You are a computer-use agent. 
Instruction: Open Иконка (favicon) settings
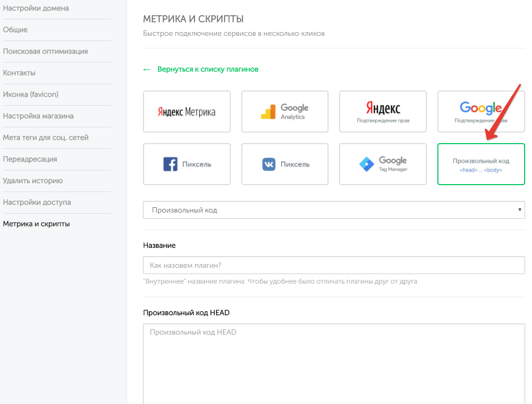(x=30, y=95)
